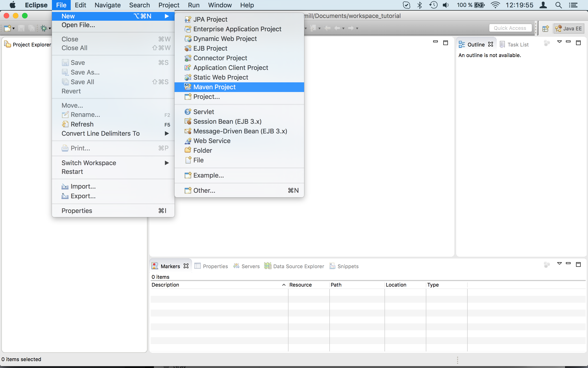
Task: Click Message-Driven Bean icon
Action: (188, 131)
